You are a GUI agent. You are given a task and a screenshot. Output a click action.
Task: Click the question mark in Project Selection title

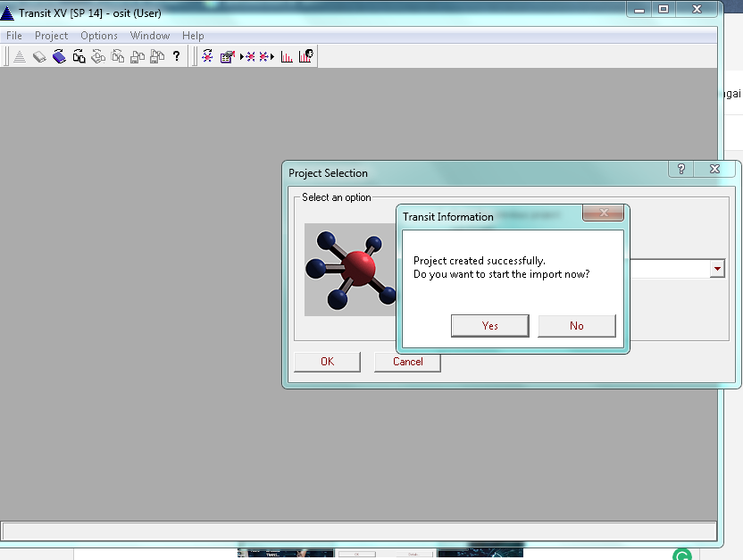click(680, 169)
